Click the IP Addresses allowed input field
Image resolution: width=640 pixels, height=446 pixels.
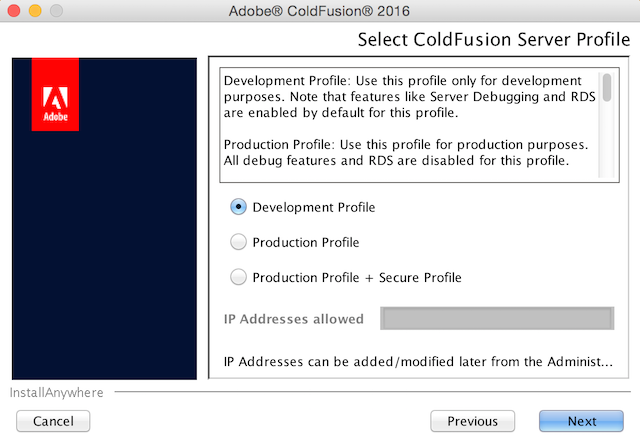(x=497, y=318)
